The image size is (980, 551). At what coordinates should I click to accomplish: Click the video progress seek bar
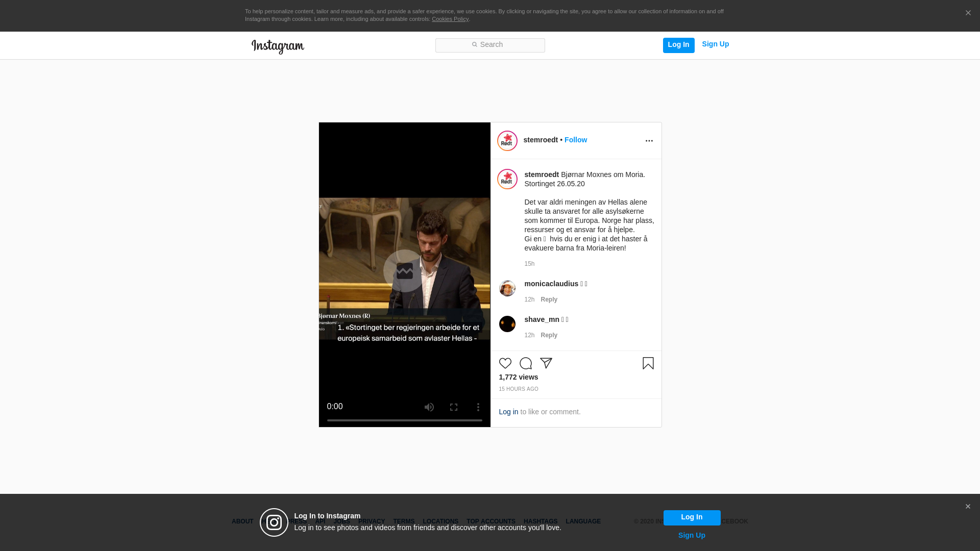point(404,420)
